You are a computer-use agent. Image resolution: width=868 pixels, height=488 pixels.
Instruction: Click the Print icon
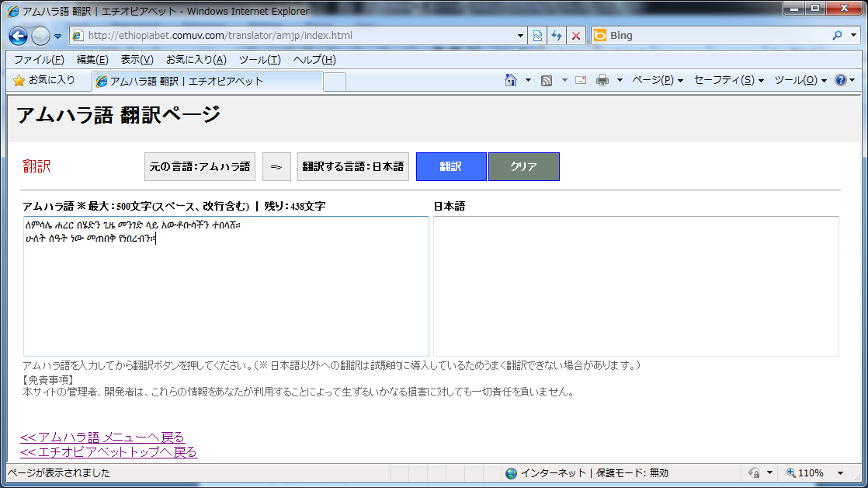(602, 80)
